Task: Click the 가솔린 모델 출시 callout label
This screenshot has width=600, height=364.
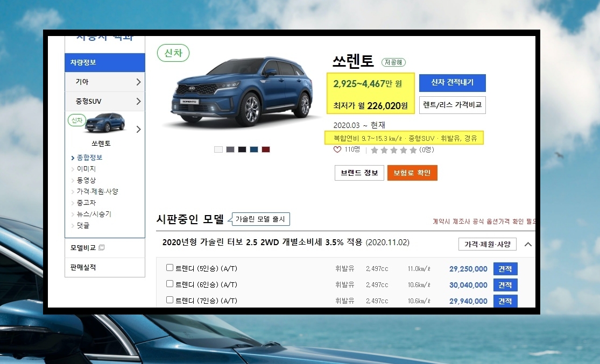Action: click(x=260, y=219)
